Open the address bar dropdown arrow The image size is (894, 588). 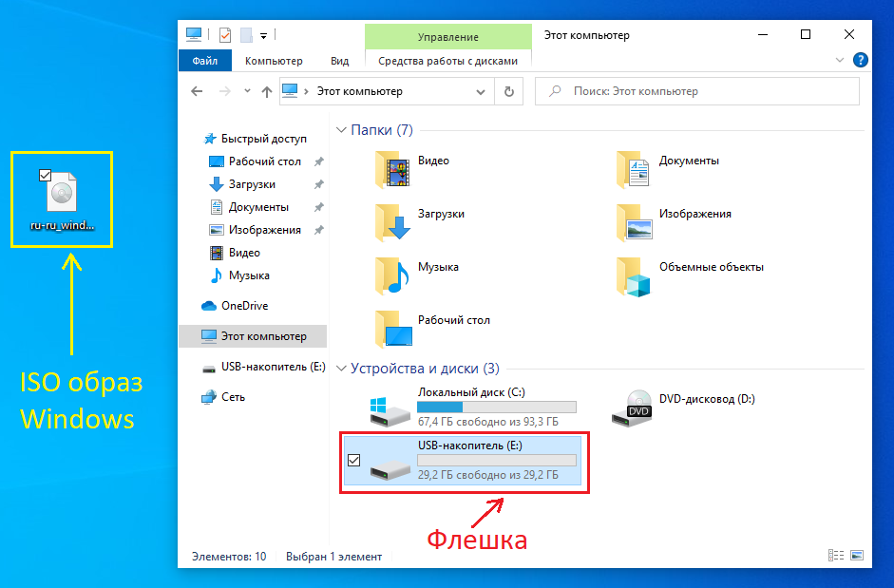(x=481, y=91)
